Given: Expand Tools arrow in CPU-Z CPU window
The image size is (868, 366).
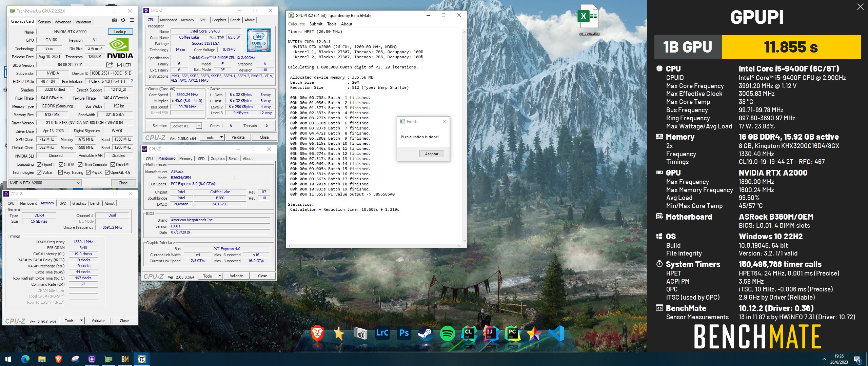Looking at the screenshot, I should pyautogui.click(x=221, y=137).
